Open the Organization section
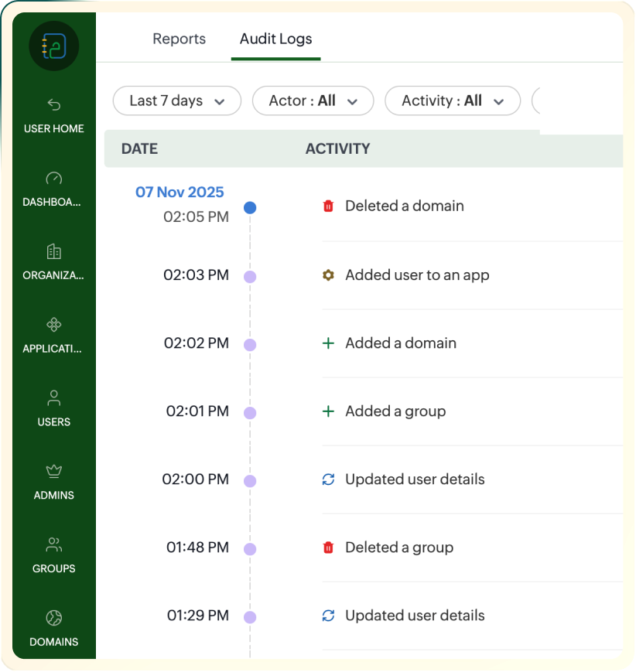The height and width of the screenshot is (672, 636). coord(53,251)
